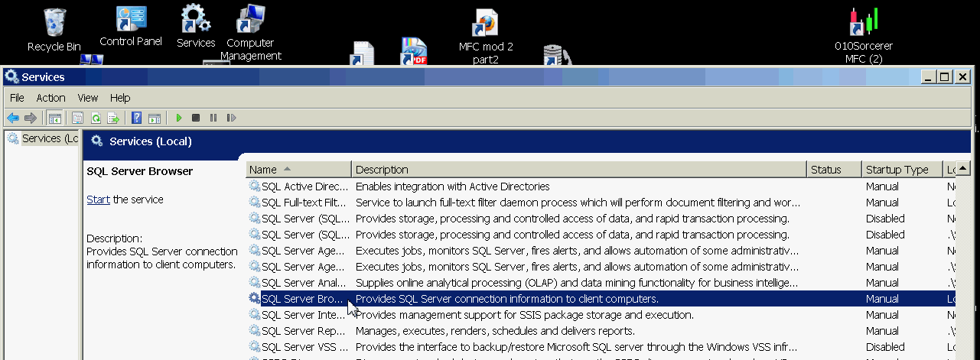Screen dimensions: 980x360
Task: Open the Help menu
Action: 120,98
